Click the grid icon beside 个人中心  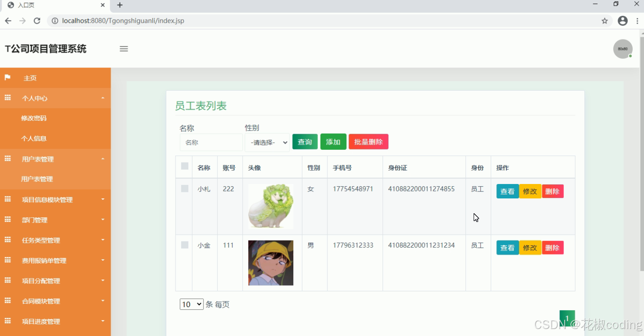pyautogui.click(x=7, y=98)
